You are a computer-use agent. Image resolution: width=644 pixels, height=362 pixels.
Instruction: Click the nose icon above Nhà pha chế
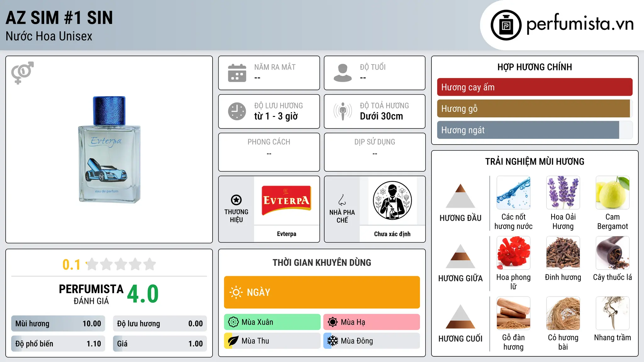pyautogui.click(x=342, y=200)
